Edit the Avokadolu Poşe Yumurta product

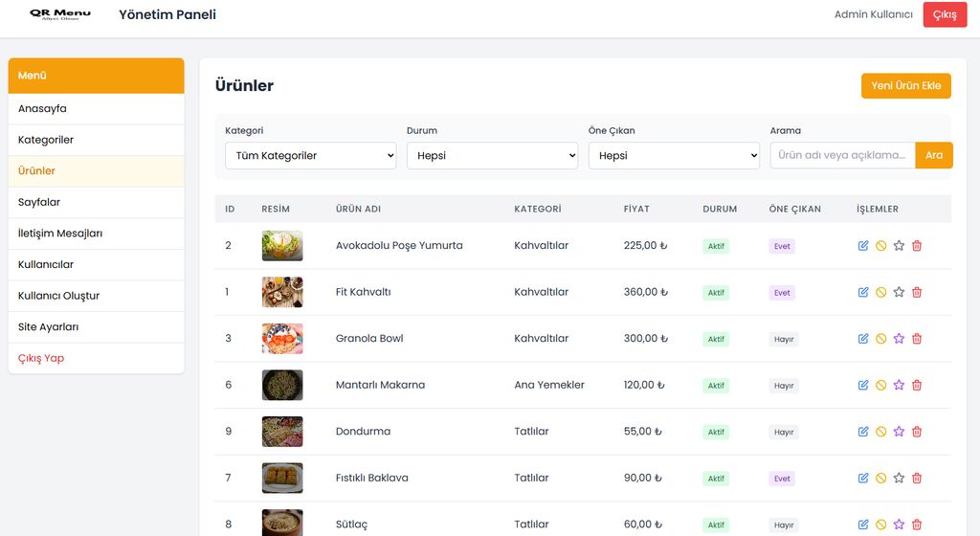863,246
